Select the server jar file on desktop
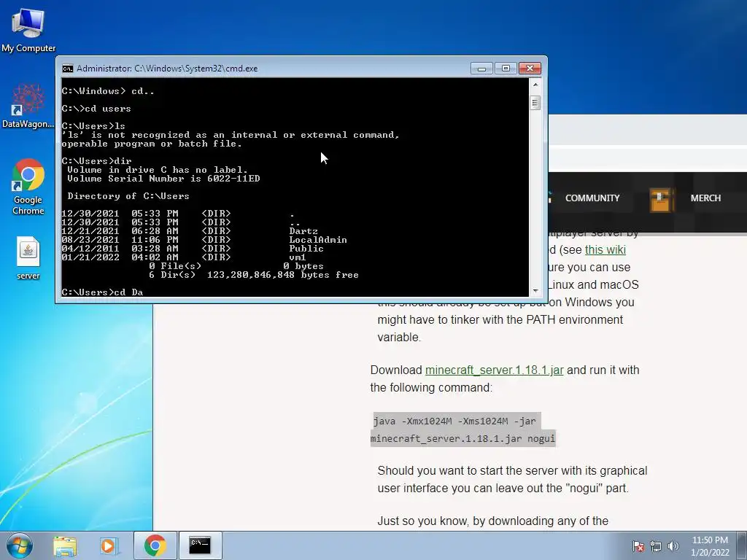 [28, 257]
